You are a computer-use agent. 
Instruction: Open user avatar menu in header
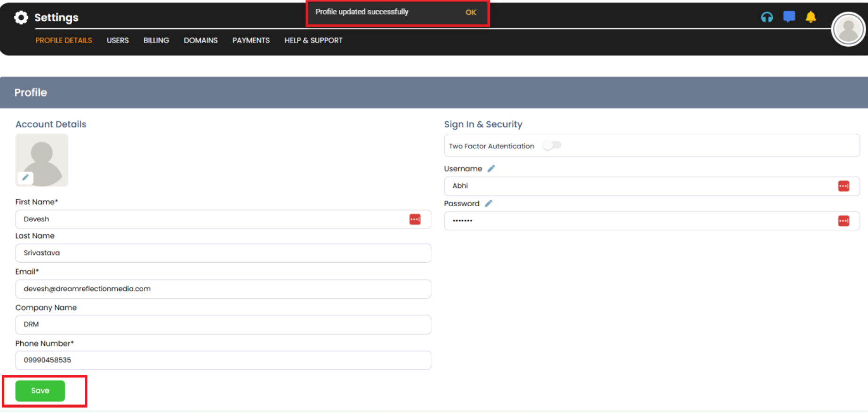click(x=848, y=29)
